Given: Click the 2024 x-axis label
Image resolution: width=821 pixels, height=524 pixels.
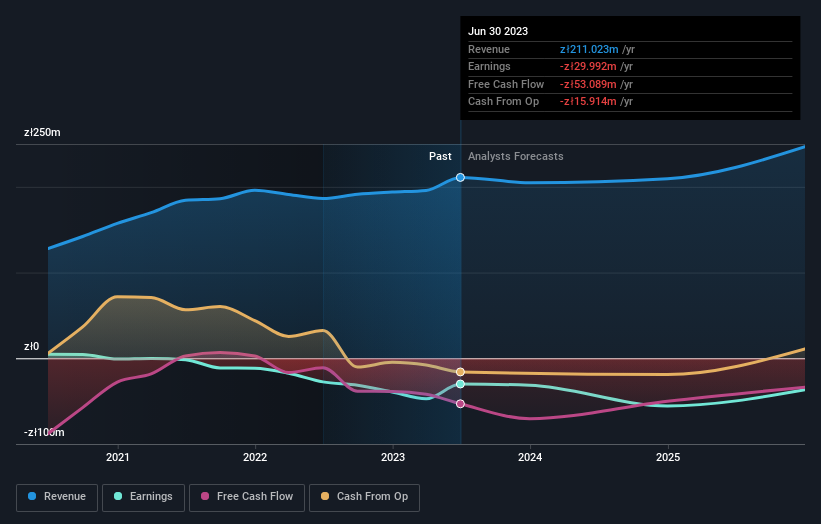Looking at the screenshot, I should [x=530, y=457].
